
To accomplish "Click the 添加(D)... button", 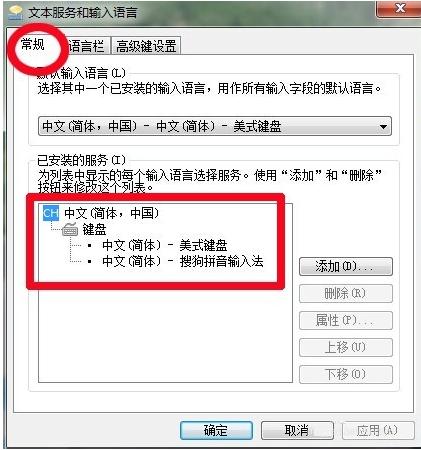I will tap(346, 266).
